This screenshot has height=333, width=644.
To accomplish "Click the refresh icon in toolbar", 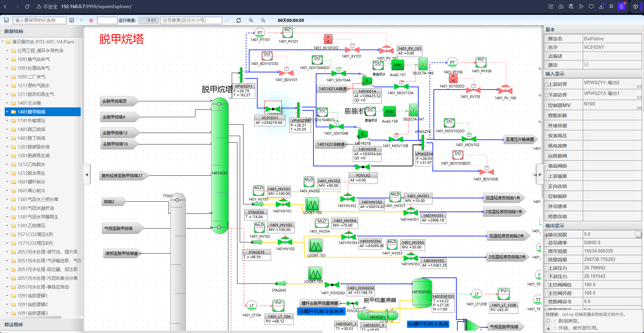I will tap(238, 20).
